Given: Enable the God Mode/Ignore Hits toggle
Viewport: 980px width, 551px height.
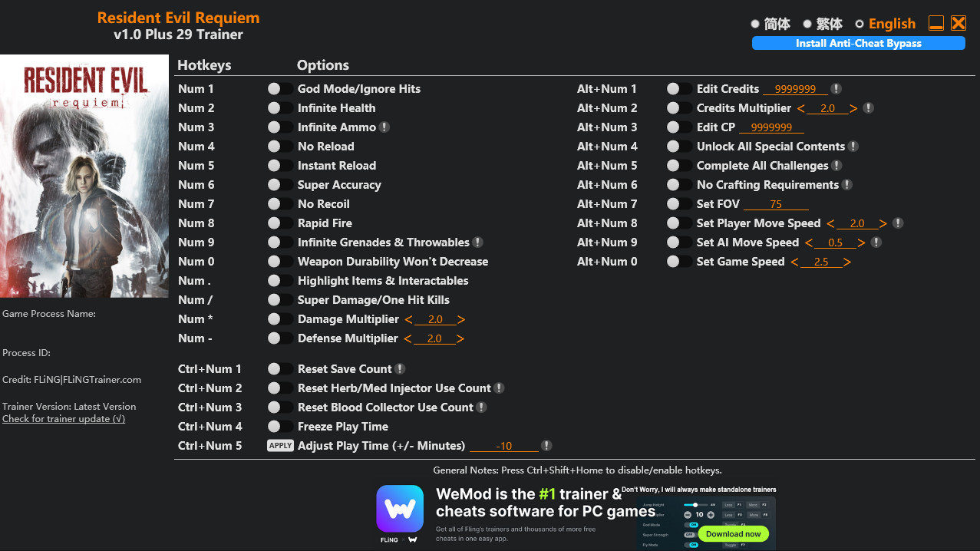Looking at the screenshot, I should point(280,89).
